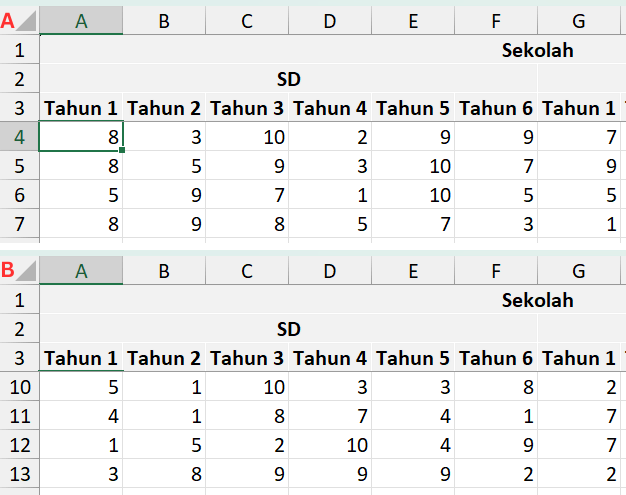The width and height of the screenshot is (626, 495).
Task: Click row 12 header
Action: click(19, 445)
